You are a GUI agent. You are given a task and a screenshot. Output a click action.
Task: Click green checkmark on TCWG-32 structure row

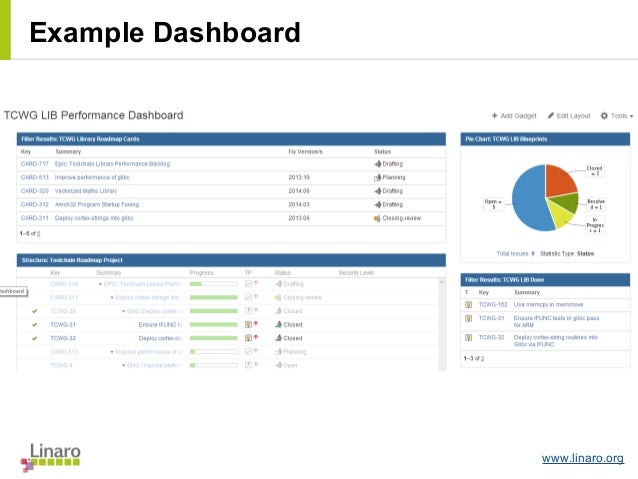(35, 338)
